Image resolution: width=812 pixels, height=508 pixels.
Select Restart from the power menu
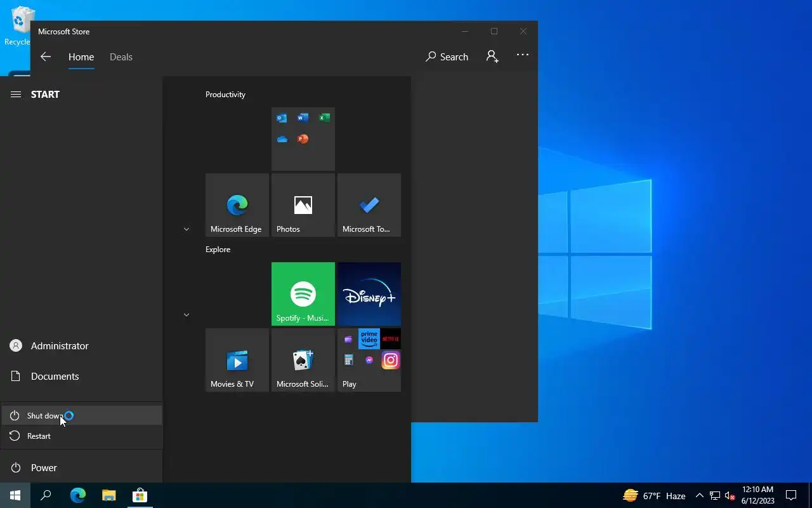(x=81, y=436)
